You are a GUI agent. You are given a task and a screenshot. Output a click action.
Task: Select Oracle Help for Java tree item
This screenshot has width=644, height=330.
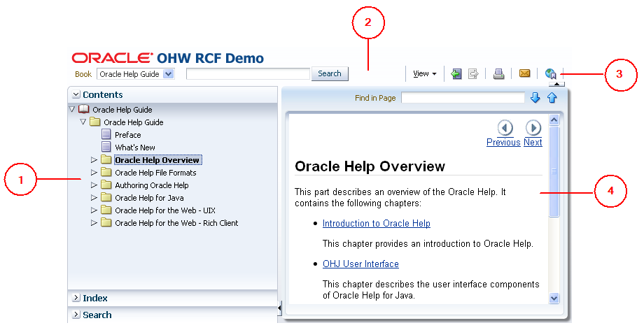click(x=149, y=198)
